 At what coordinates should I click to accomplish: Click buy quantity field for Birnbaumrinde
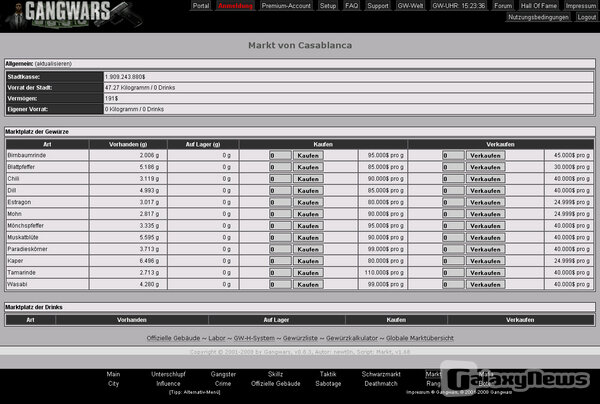pyautogui.click(x=280, y=155)
